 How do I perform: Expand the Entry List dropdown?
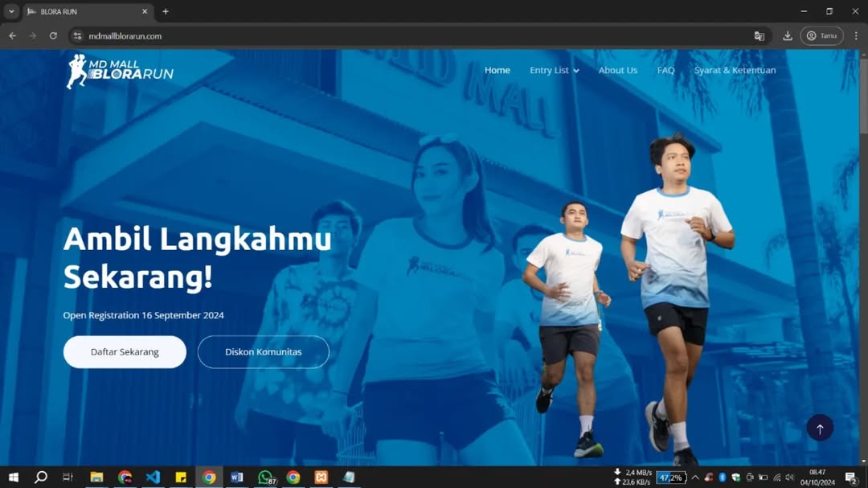(x=554, y=71)
